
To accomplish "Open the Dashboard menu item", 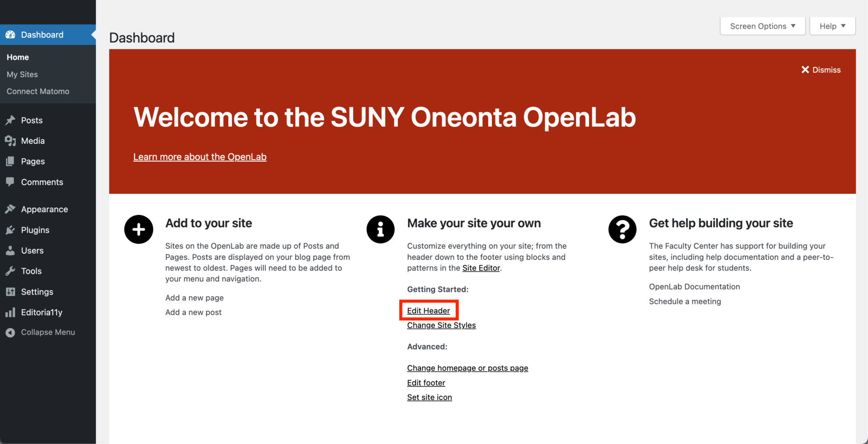I will pos(48,35).
